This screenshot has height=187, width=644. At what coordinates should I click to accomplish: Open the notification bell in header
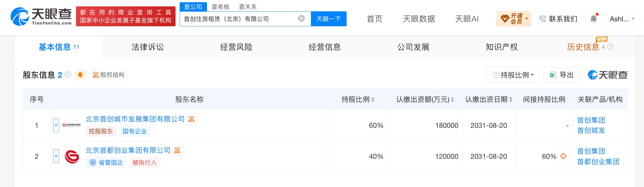(x=593, y=19)
